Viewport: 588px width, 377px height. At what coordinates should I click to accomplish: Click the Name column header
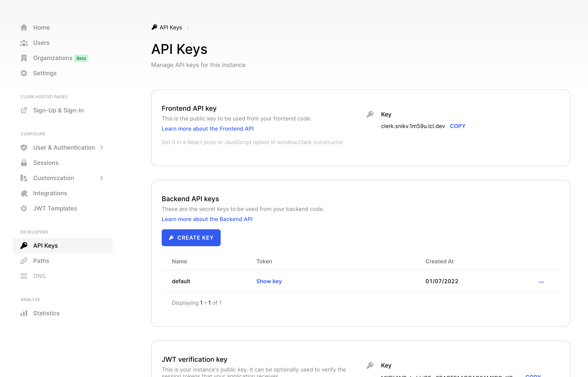pos(179,261)
